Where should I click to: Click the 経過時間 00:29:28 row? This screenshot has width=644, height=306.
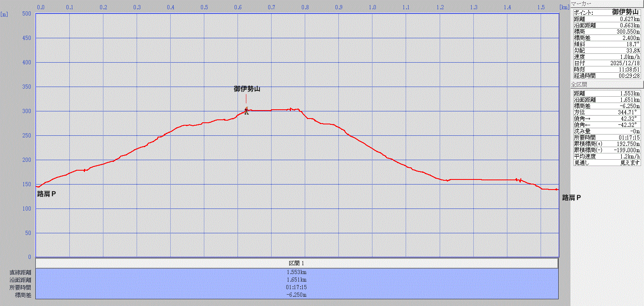(x=607, y=76)
